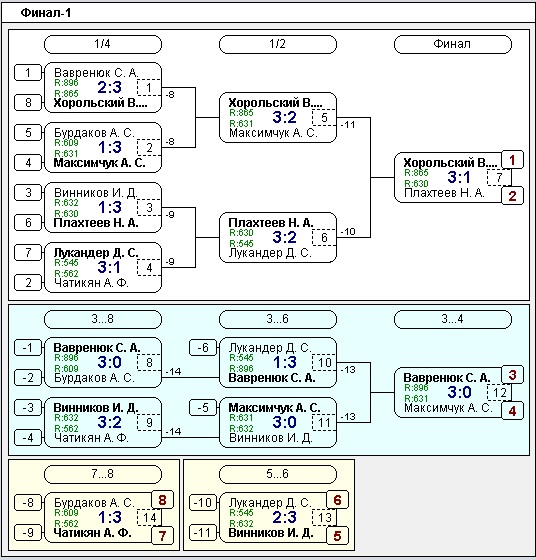Click the 3...4 round header
536x560 pixels.
pyautogui.click(x=453, y=319)
